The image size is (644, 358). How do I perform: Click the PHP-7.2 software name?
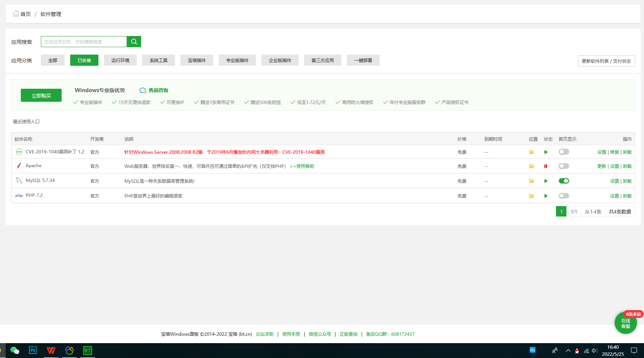click(34, 195)
